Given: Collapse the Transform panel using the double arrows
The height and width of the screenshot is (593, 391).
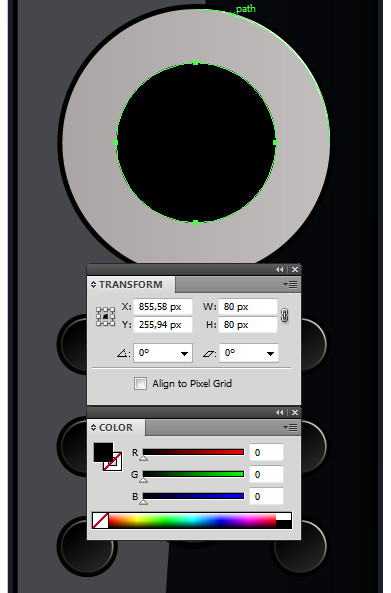Looking at the screenshot, I should 279,269.
